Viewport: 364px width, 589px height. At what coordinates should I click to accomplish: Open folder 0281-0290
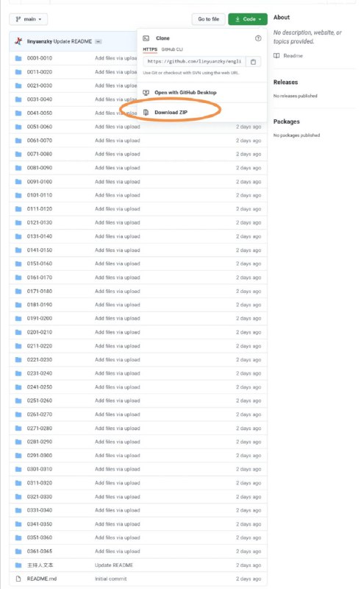[40, 442]
